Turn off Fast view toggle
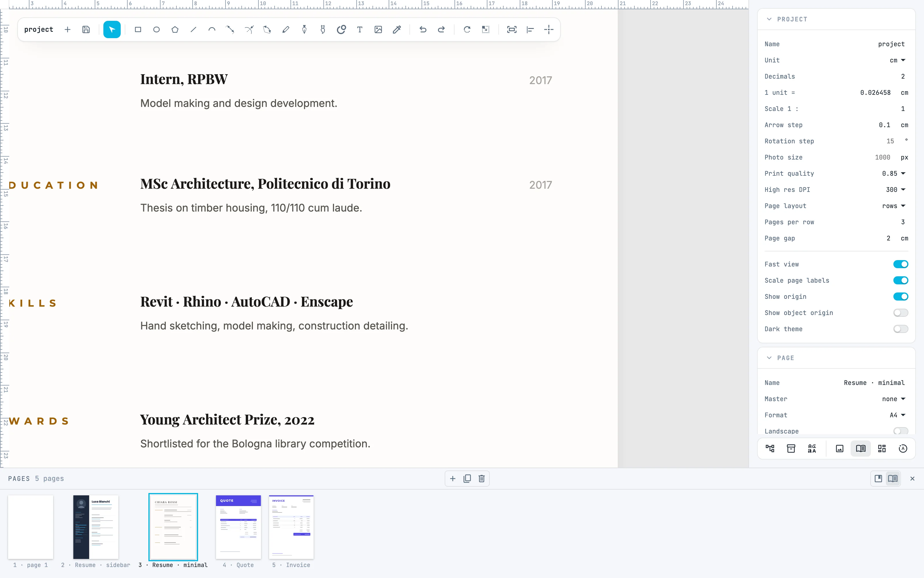Image resolution: width=924 pixels, height=578 pixels. click(x=900, y=264)
